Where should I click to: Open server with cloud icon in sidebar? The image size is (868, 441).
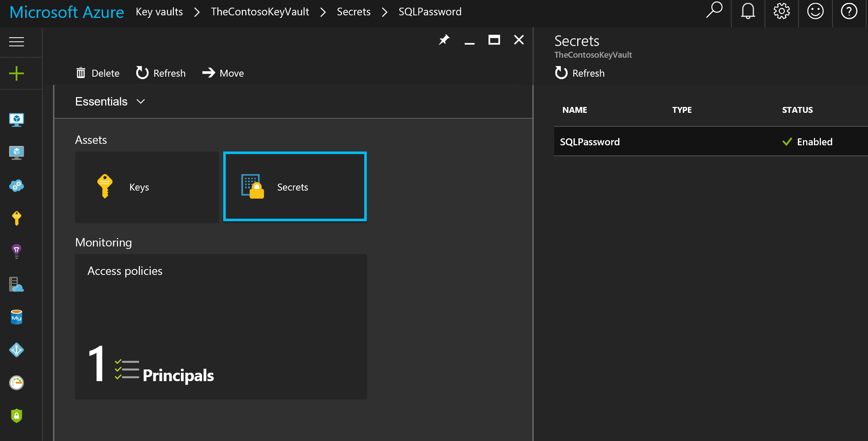point(16,284)
